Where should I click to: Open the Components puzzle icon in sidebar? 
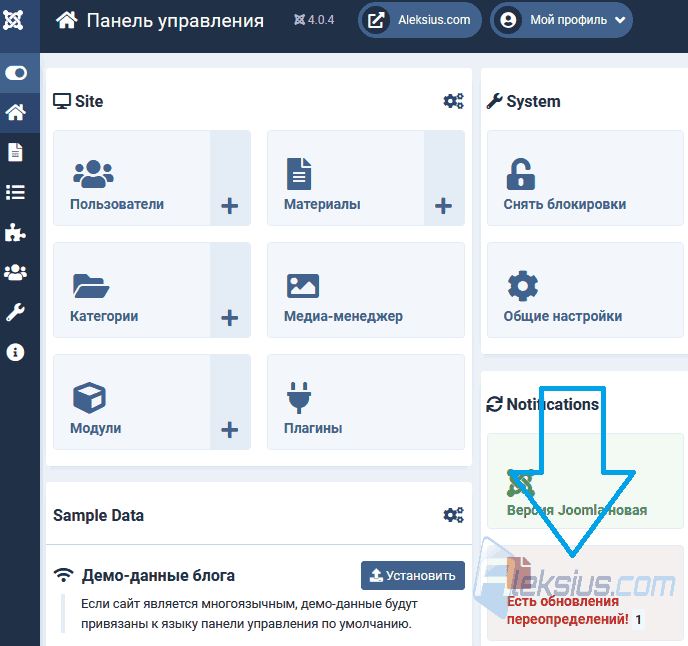click(x=15, y=232)
